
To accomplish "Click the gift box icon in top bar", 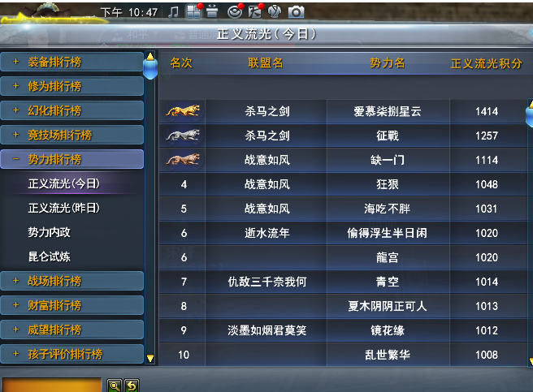I will point(212,11).
